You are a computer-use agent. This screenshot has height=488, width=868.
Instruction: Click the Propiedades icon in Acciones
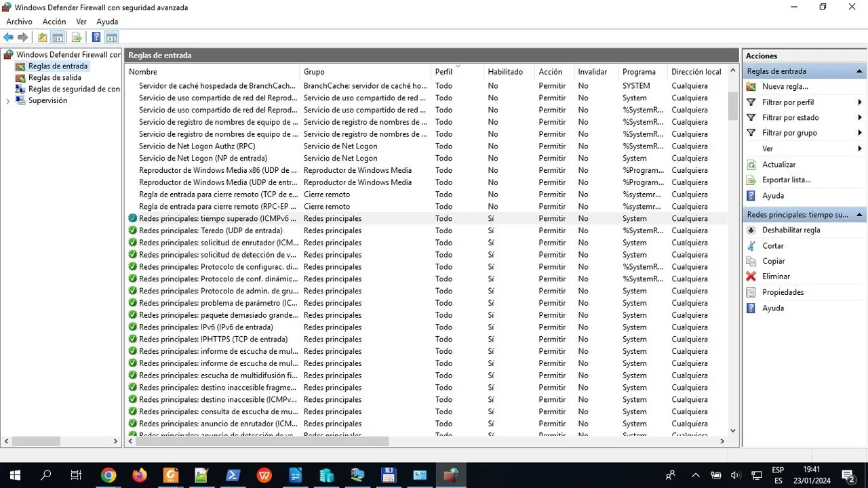[x=751, y=292]
